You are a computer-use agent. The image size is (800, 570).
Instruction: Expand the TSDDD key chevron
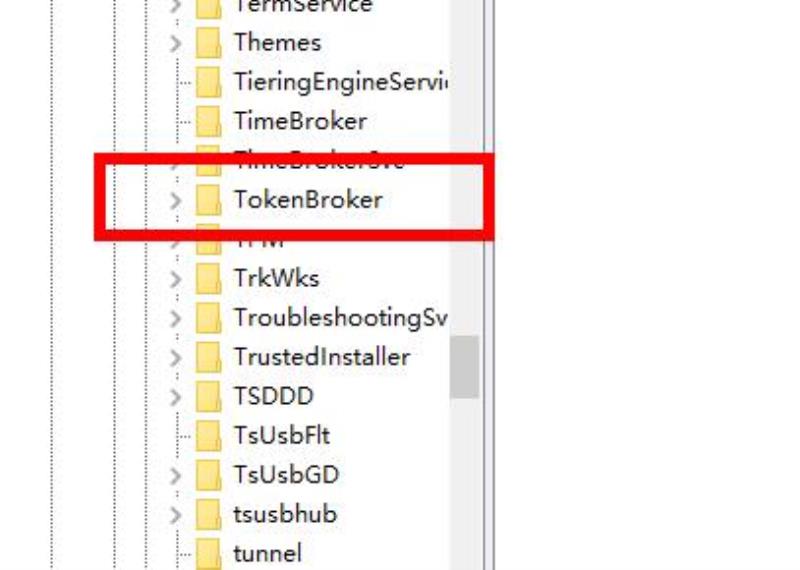coord(175,397)
